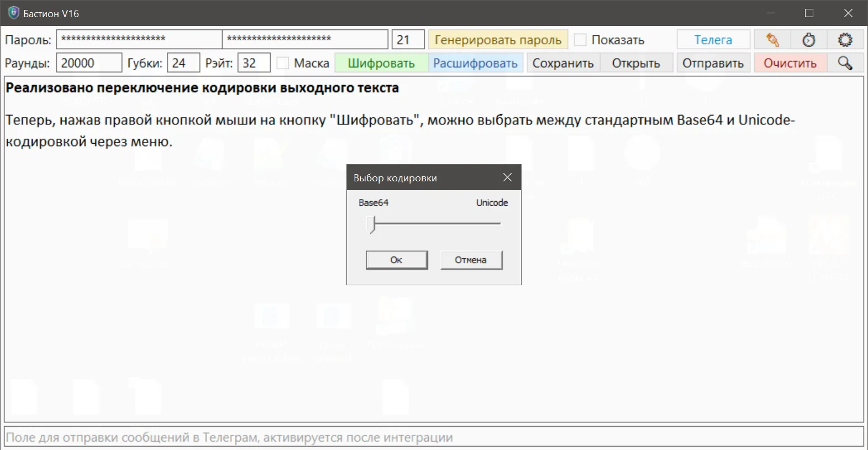The width and height of the screenshot is (868, 450).
Task: Click the Расшифровать button
Action: coord(475,63)
